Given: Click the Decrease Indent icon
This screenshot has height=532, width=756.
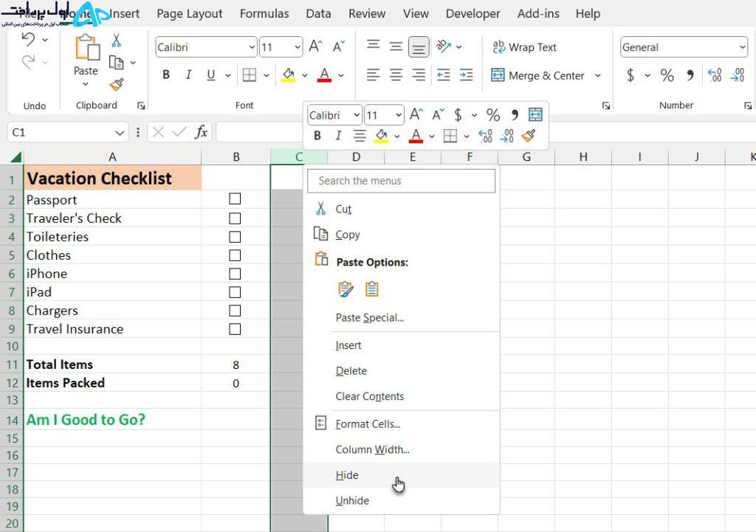Looking at the screenshot, I should pos(443,75).
